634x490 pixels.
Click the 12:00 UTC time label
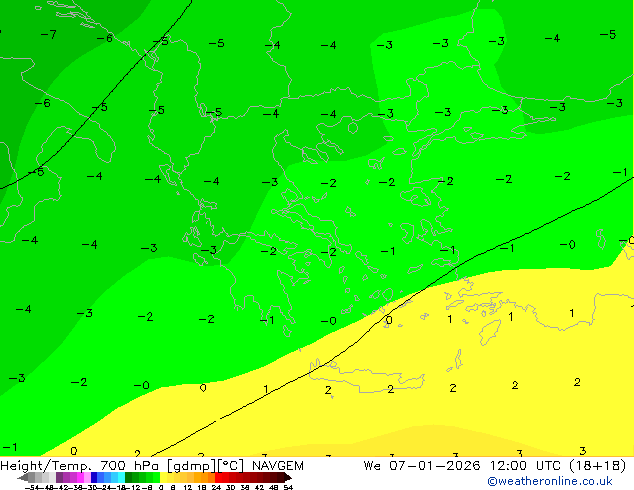tap(526, 466)
